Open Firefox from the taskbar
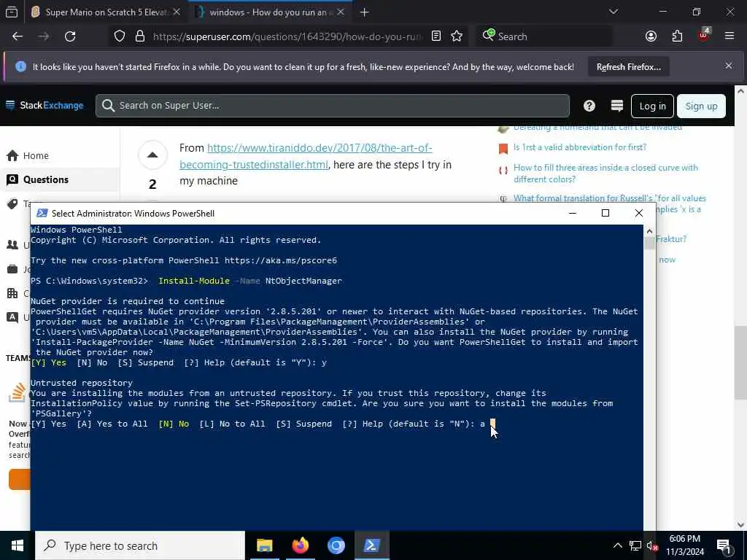Viewport: 747px width, 560px height. click(300, 545)
